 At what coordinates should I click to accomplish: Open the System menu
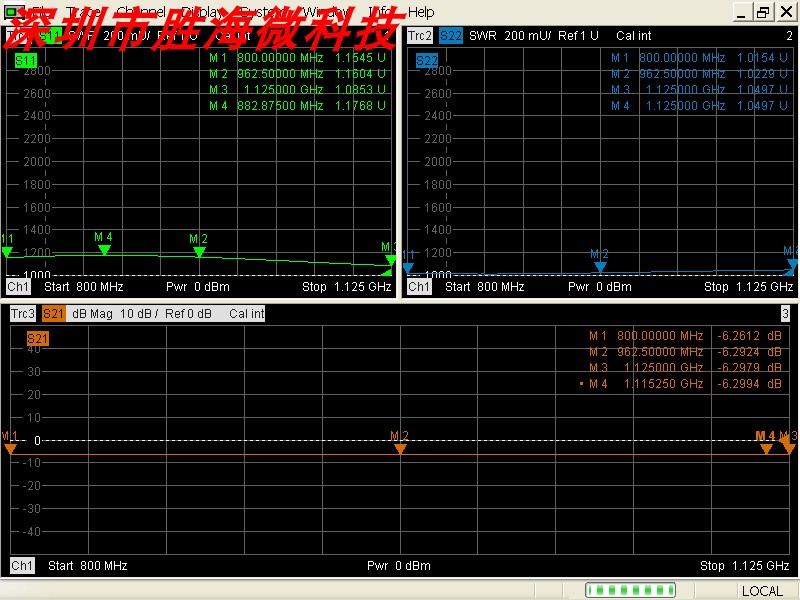(260, 11)
